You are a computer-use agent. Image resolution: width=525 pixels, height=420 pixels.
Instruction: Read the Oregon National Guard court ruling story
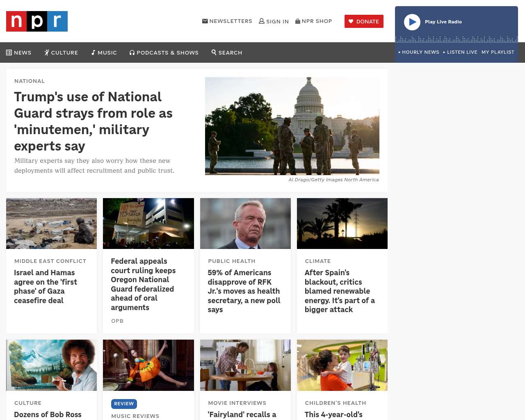tap(143, 284)
